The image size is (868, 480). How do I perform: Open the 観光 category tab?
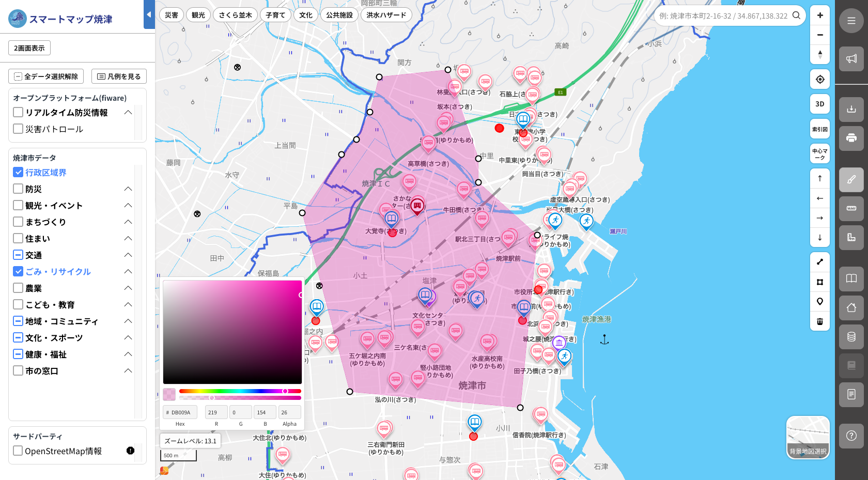pyautogui.click(x=198, y=15)
